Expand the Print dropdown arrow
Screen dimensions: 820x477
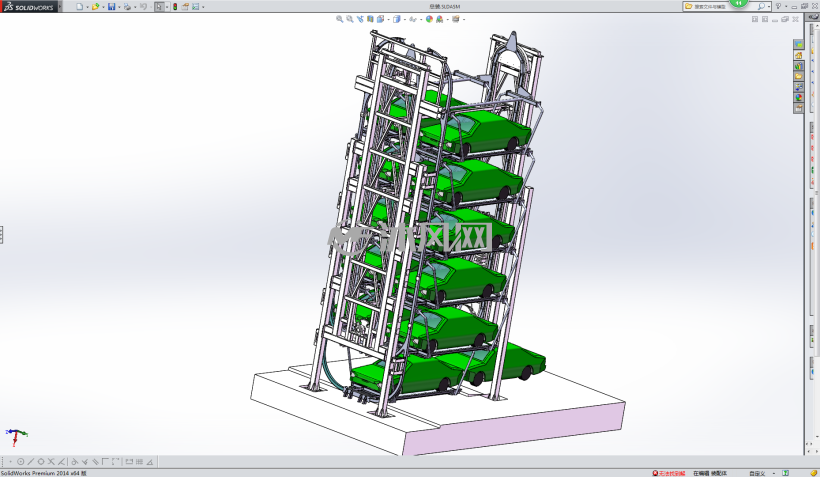[135, 7]
